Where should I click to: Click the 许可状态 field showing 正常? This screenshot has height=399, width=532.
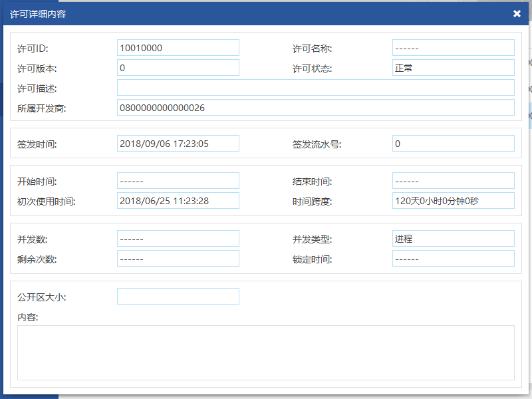tap(453, 68)
